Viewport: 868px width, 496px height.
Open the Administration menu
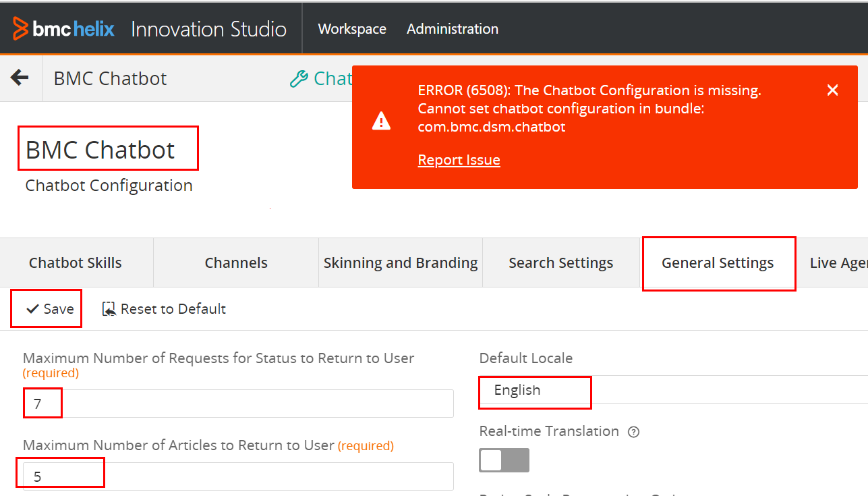pyautogui.click(x=453, y=29)
